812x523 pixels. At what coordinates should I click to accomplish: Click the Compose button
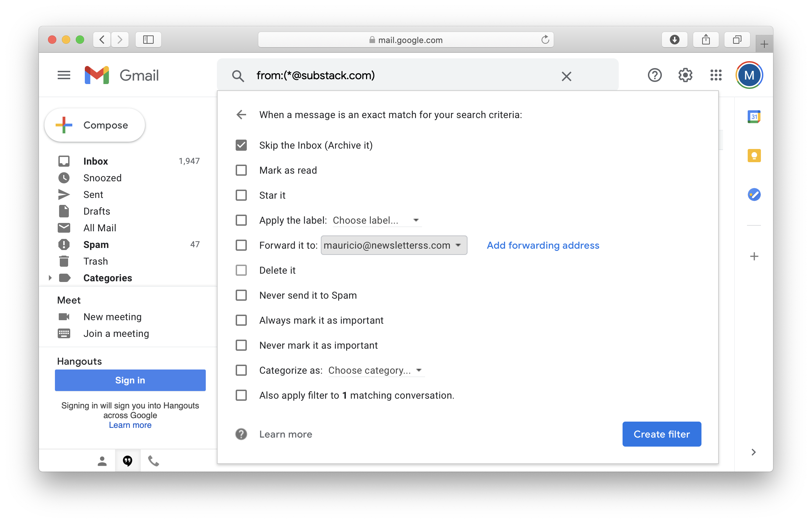pos(95,125)
